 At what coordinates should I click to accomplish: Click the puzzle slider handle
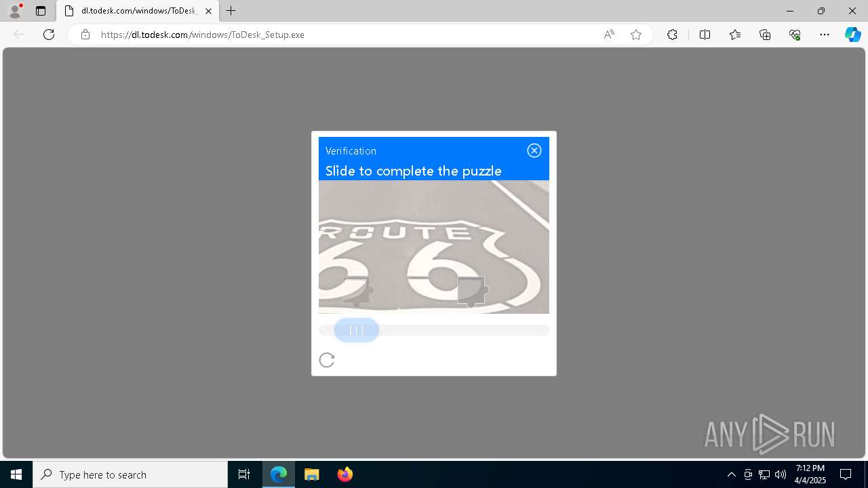(357, 330)
